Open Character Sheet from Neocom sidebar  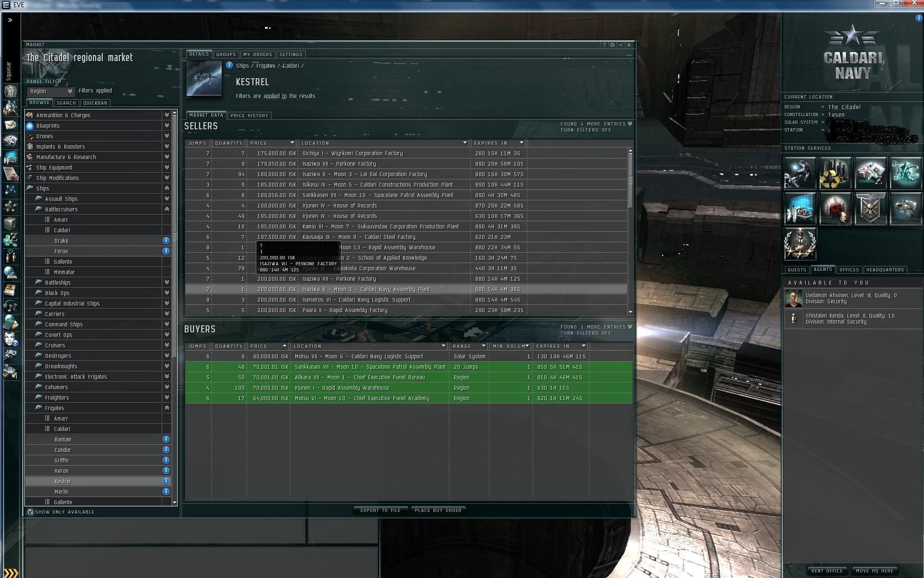tap(10, 91)
